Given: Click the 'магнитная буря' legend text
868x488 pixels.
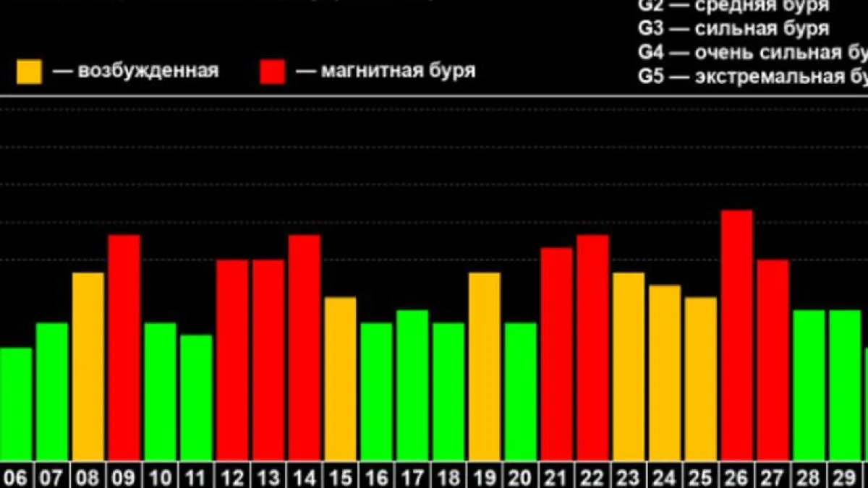Looking at the screenshot, I should [x=397, y=72].
